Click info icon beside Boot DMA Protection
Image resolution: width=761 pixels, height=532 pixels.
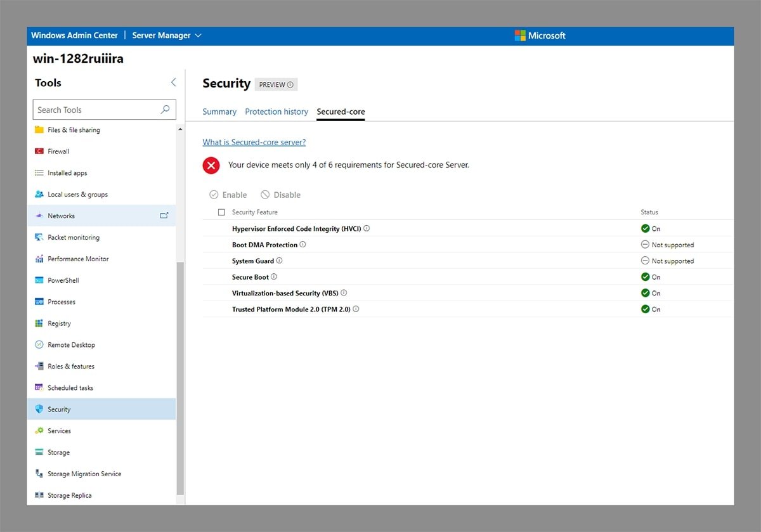302,245
